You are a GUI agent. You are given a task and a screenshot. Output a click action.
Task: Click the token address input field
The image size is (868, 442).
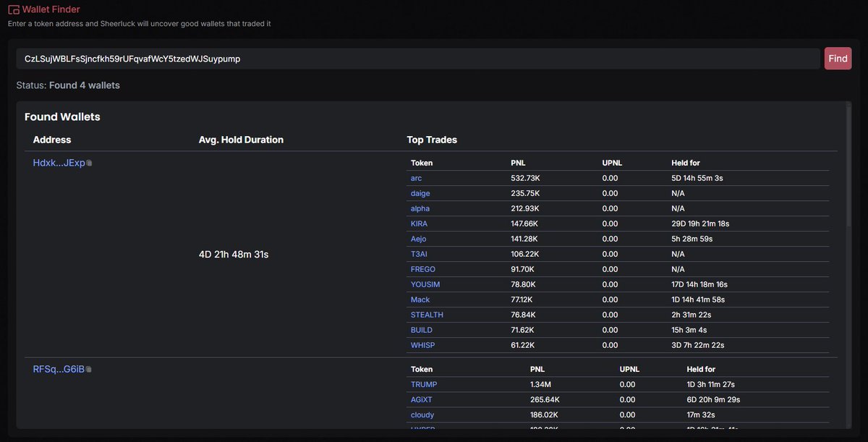click(418, 59)
